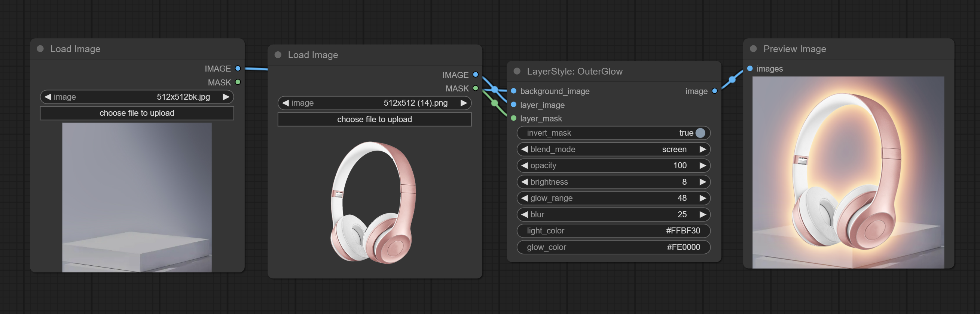980x314 pixels.
Task: Click MASK output port of 512x512 (14).png node
Action: 476,88
